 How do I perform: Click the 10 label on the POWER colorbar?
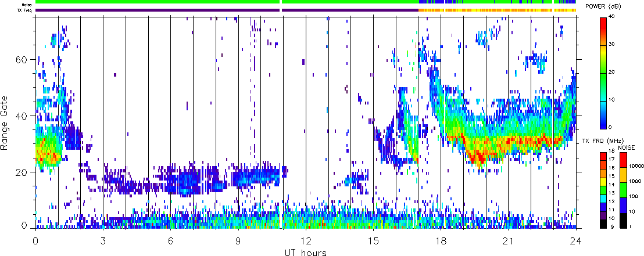611,100
